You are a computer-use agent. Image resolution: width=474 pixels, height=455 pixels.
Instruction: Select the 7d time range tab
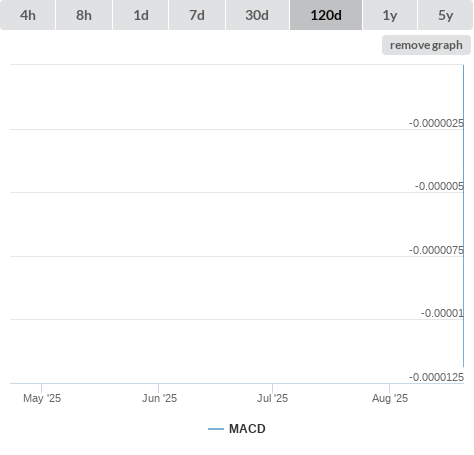197,15
